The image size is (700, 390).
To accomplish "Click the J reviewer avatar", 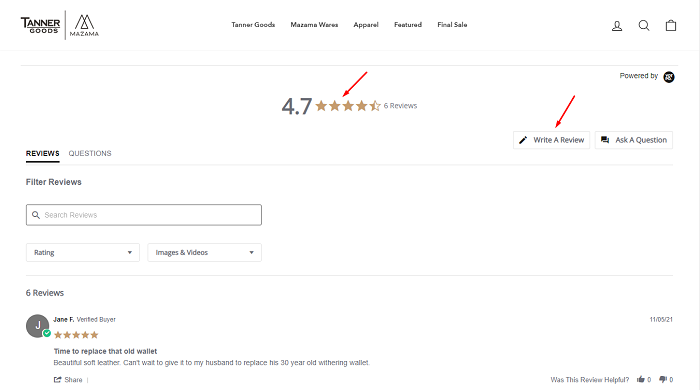I will (38, 326).
